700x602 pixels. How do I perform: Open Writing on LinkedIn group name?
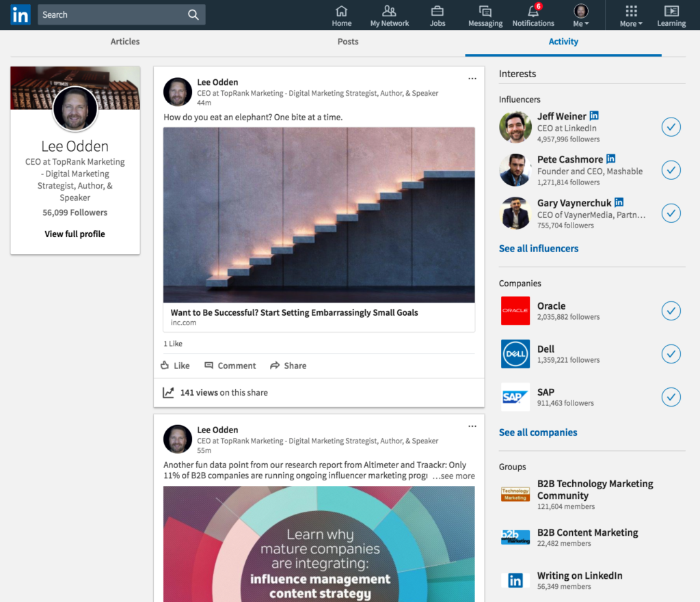pyautogui.click(x=580, y=575)
